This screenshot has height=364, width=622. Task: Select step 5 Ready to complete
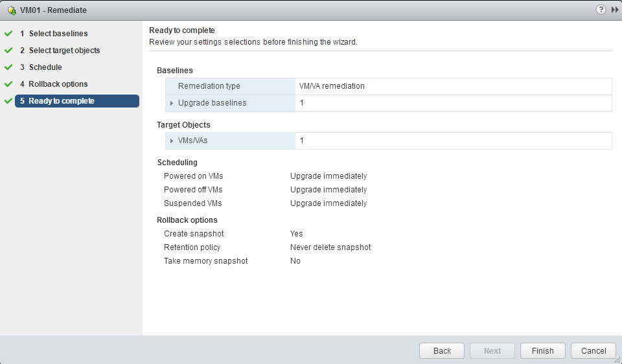[62, 101]
